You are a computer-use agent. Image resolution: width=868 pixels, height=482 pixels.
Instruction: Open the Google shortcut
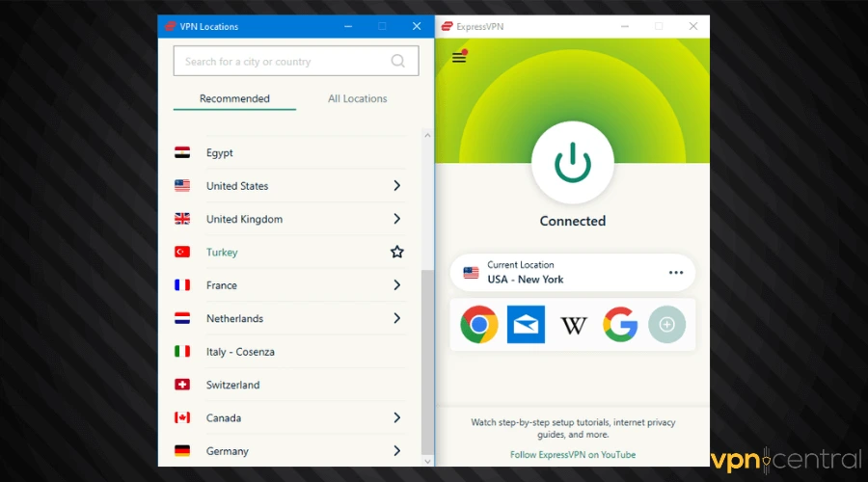coord(620,324)
